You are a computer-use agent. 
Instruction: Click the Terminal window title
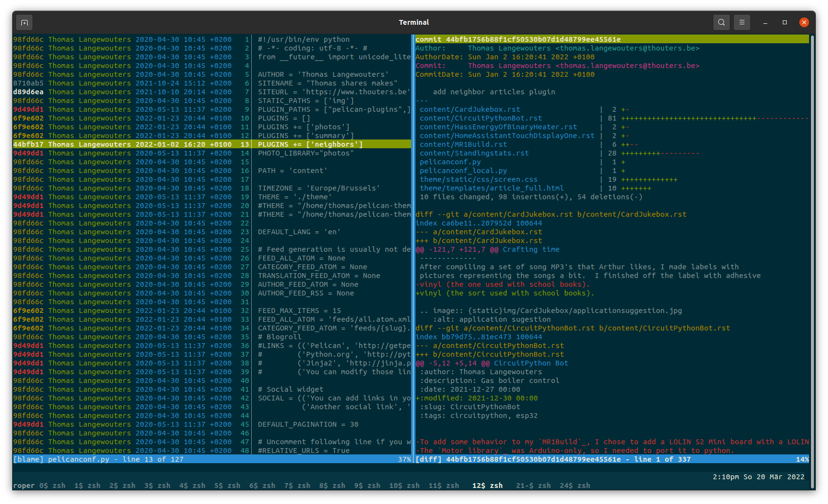tap(414, 22)
